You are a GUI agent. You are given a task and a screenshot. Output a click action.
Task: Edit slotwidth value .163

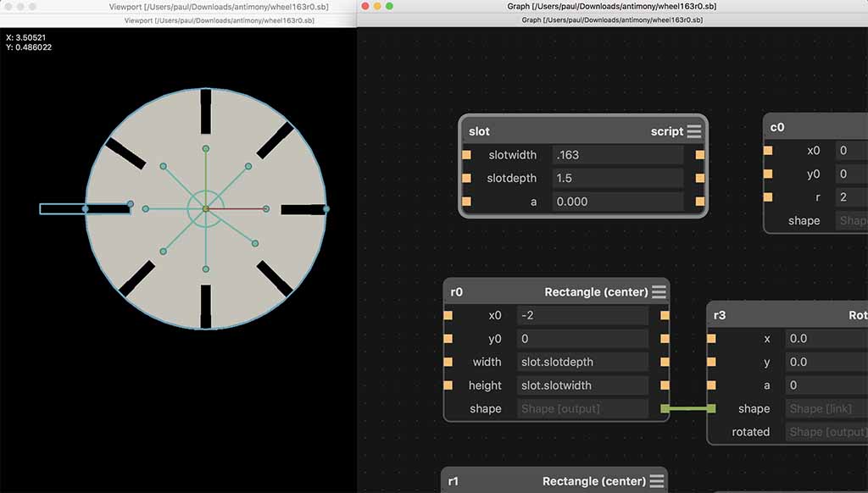618,155
